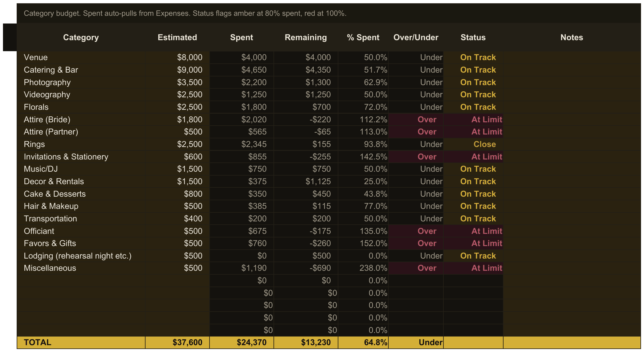
Task: Select Miscellaneous 238.0% spent cell
Action: pos(363,268)
